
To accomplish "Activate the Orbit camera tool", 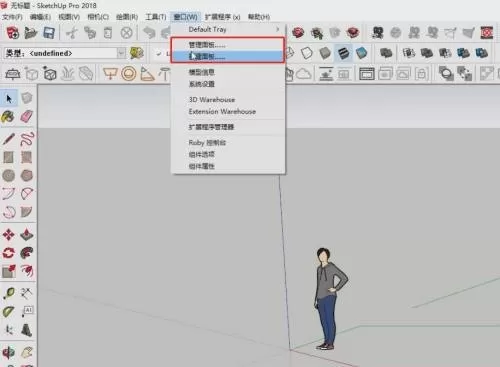I will [x=9, y=352].
